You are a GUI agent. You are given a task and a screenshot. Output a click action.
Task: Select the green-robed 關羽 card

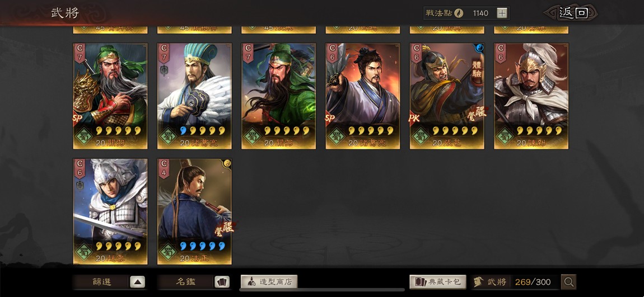[278, 96]
